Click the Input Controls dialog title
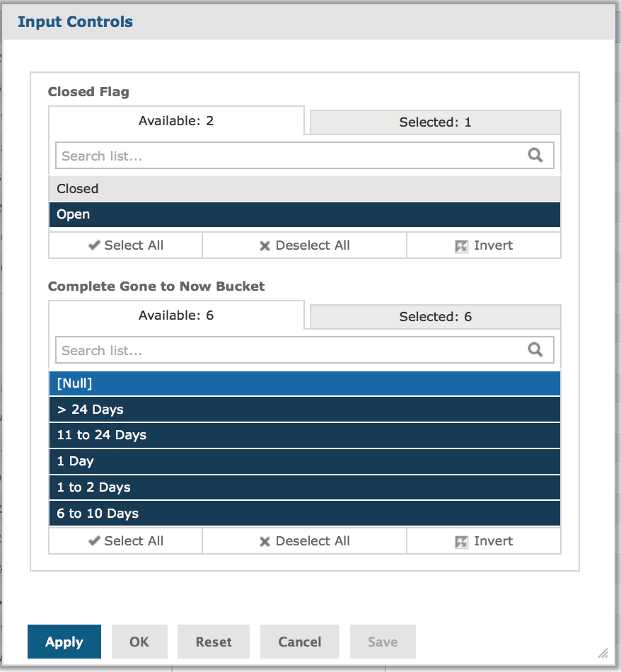 click(x=76, y=21)
